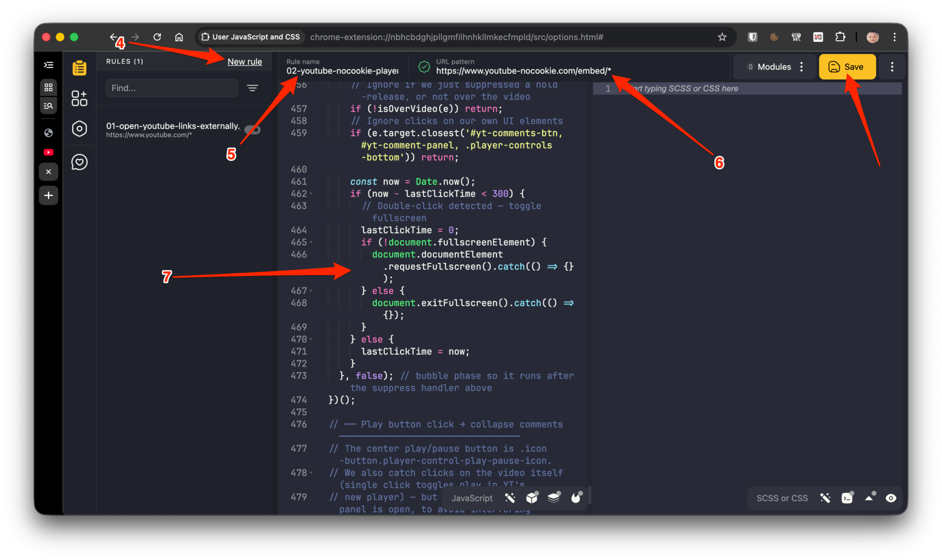Click the SCSS or CSS language label

pos(782,498)
